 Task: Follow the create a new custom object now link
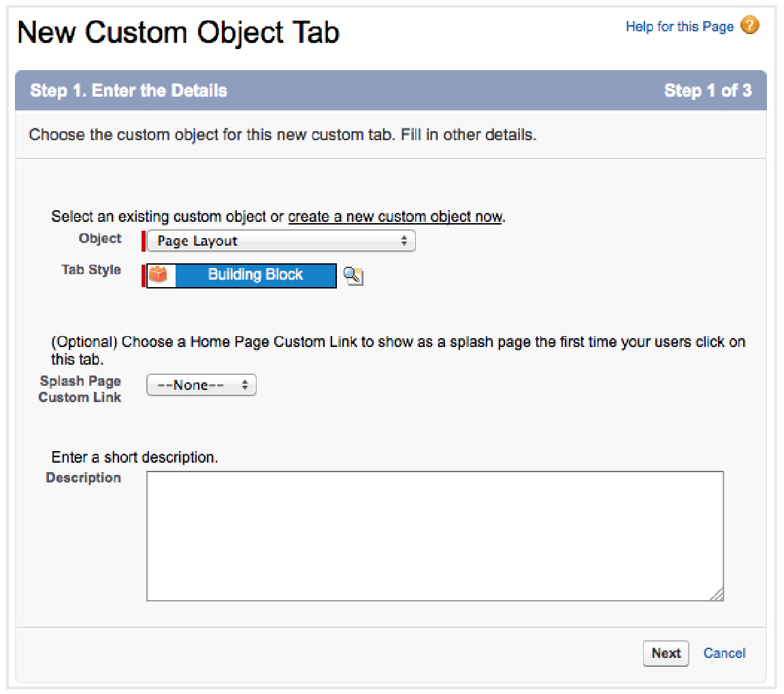click(395, 217)
